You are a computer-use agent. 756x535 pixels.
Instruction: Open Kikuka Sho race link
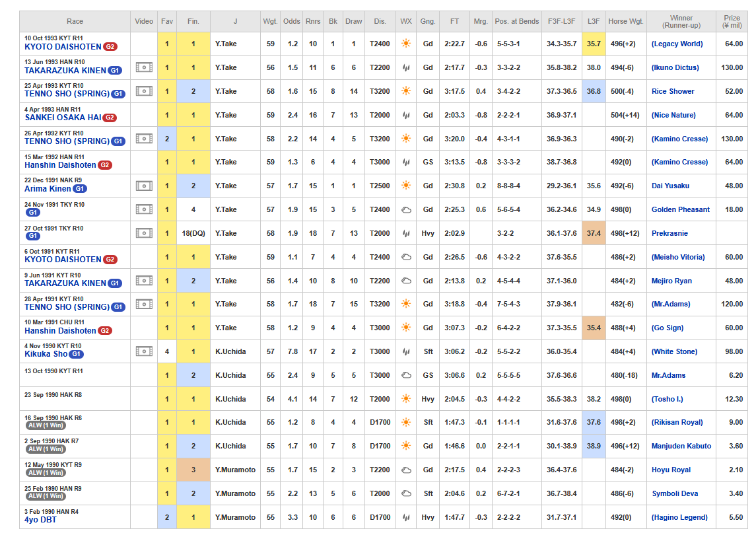coord(46,354)
